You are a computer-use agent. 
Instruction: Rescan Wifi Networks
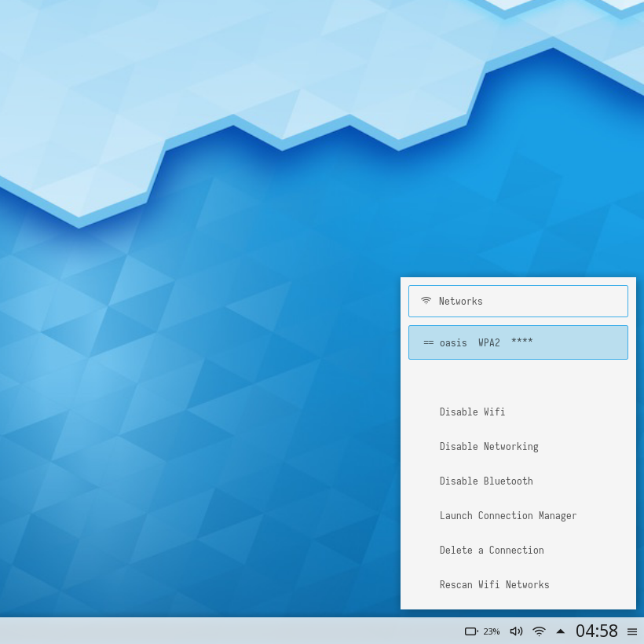click(494, 585)
